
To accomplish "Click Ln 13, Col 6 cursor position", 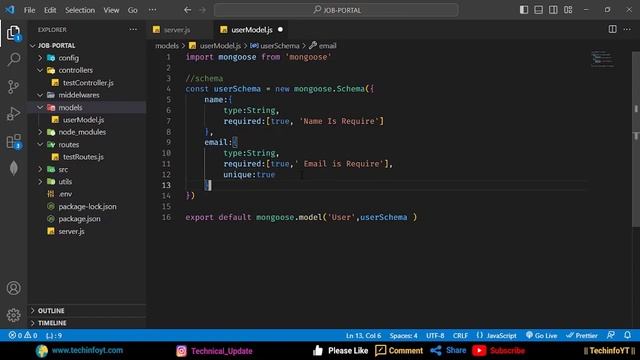I will click(363, 336).
